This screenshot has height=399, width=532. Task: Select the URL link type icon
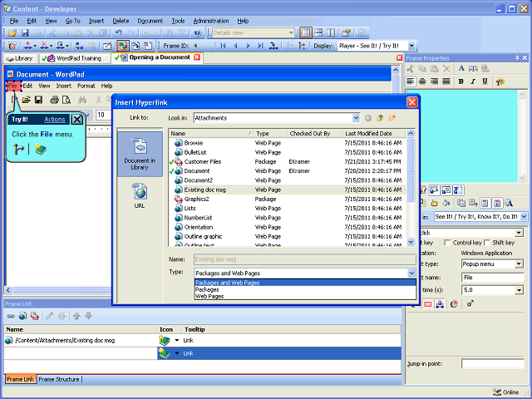[140, 195]
